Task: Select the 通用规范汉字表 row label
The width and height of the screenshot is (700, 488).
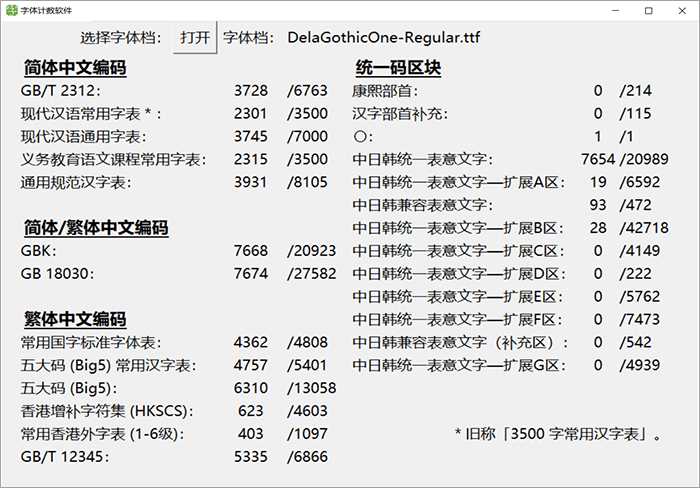Action: point(76,182)
